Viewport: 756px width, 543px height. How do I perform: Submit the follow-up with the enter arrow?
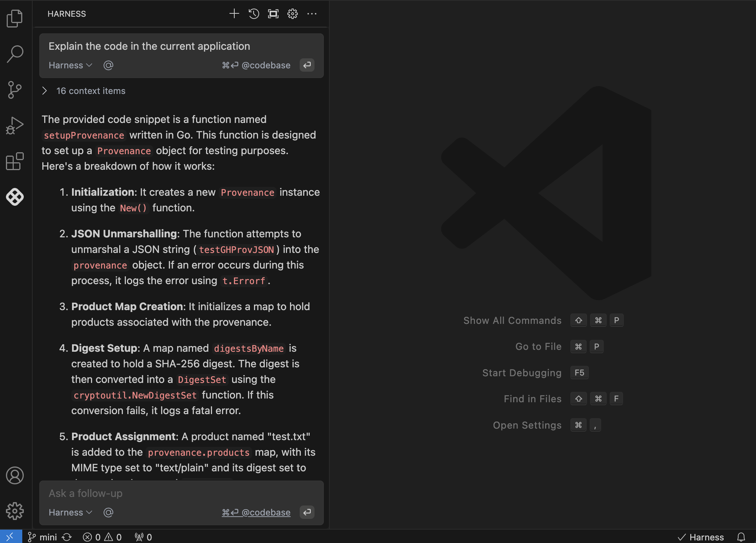click(x=307, y=512)
